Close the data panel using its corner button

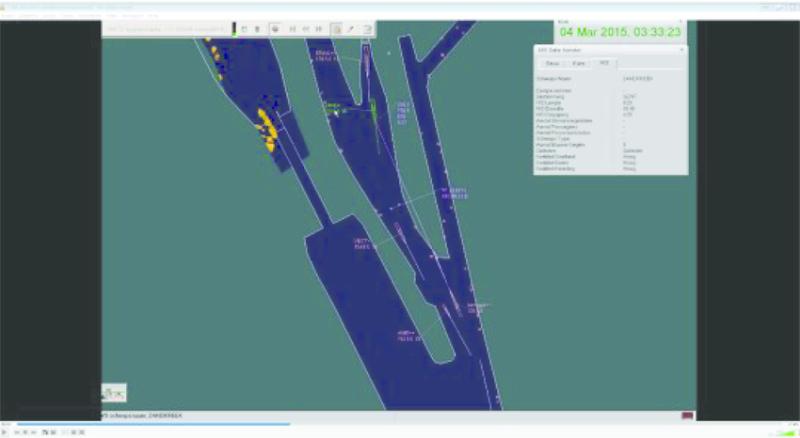tap(681, 49)
